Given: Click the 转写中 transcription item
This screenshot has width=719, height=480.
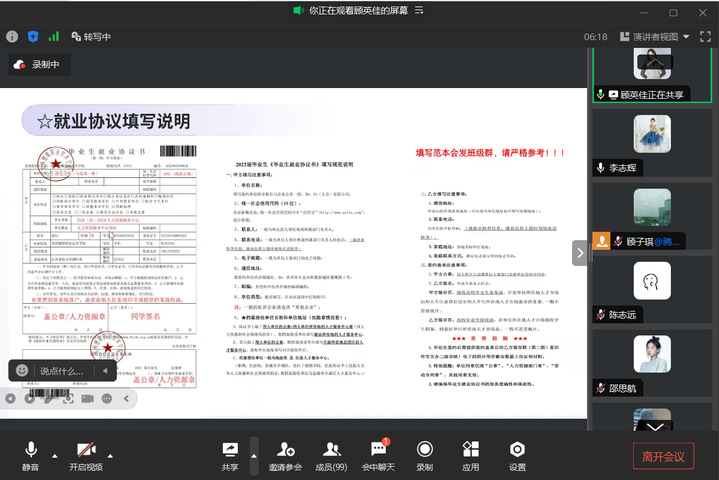Looking at the screenshot, I should [90, 36].
